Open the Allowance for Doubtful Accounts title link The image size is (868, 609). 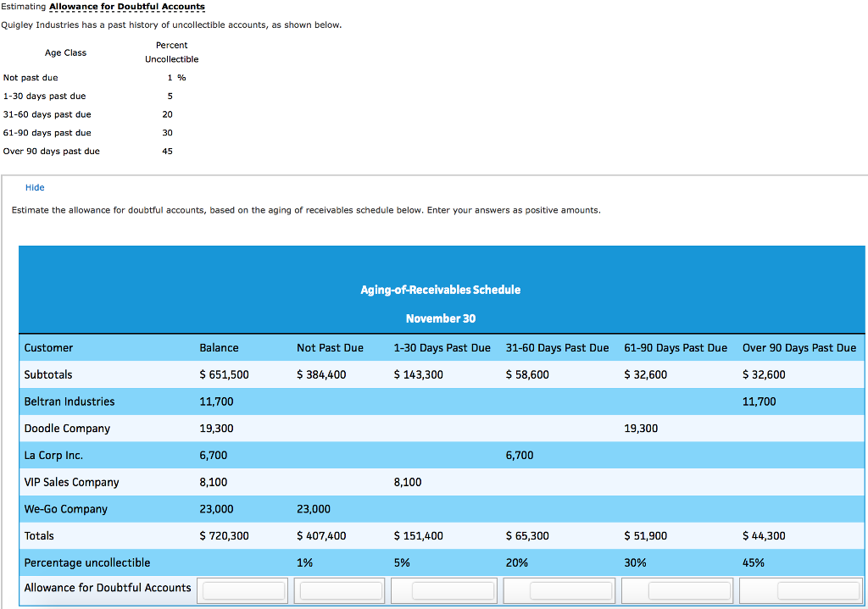[126, 7]
